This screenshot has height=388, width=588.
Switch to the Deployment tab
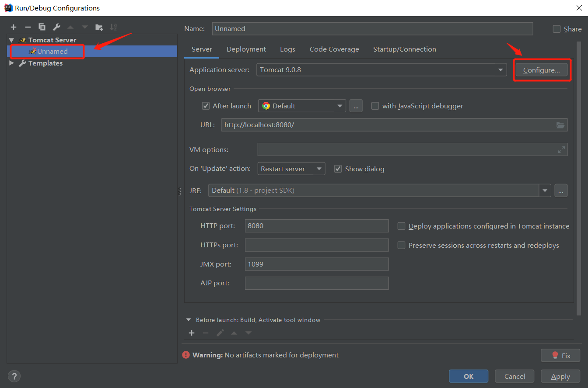(246, 49)
